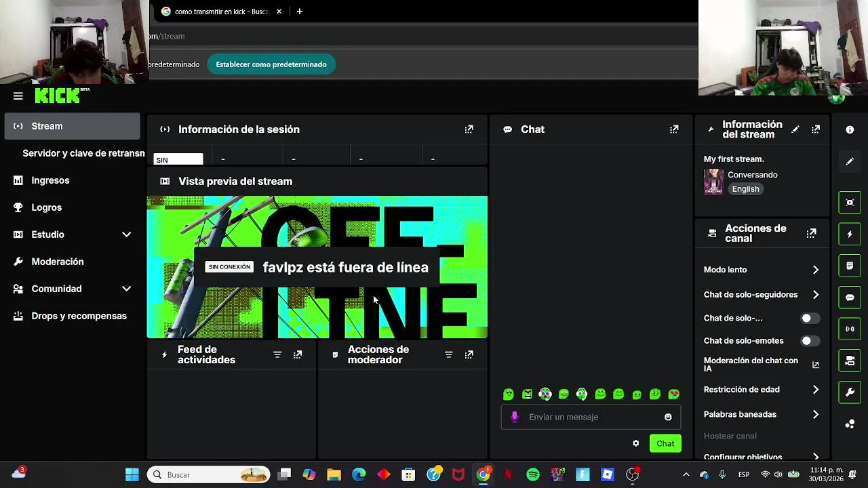The height and width of the screenshot is (488, 868).
Task: Open Spotify from the taskbar
Action: point(533,474)
